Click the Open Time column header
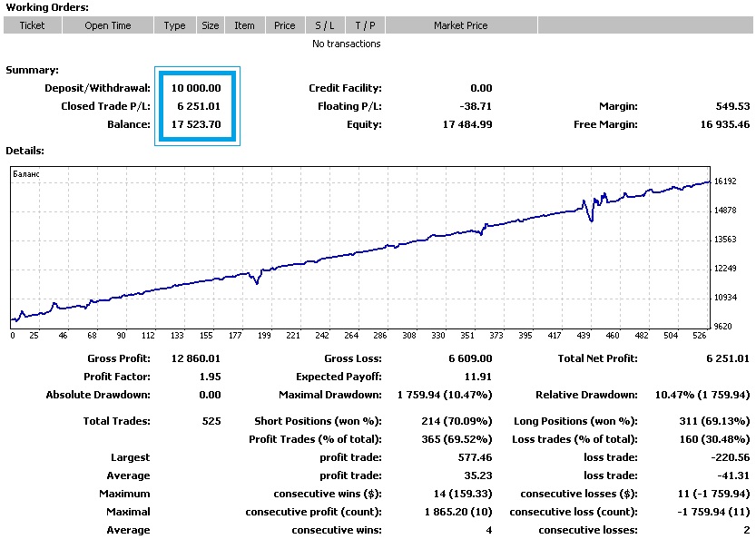This screenshot has height=539, width=756. [108, 25]
